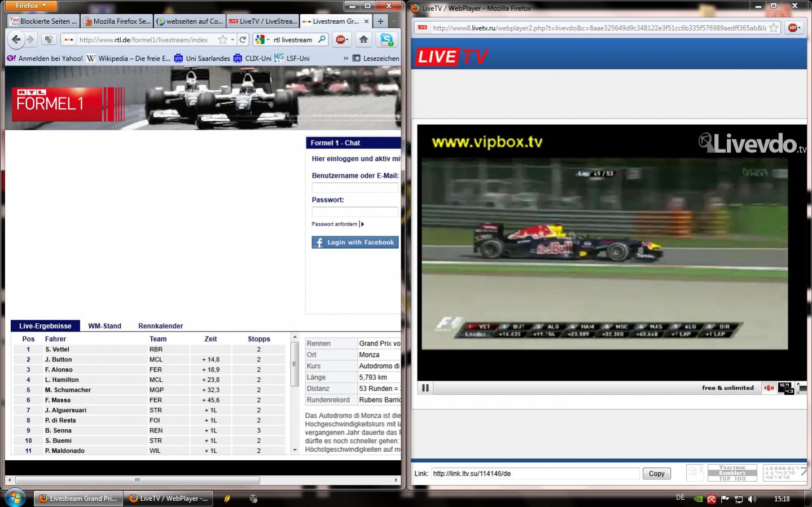
Task: Select the Rennkalender tab
Action: [161, 326]
